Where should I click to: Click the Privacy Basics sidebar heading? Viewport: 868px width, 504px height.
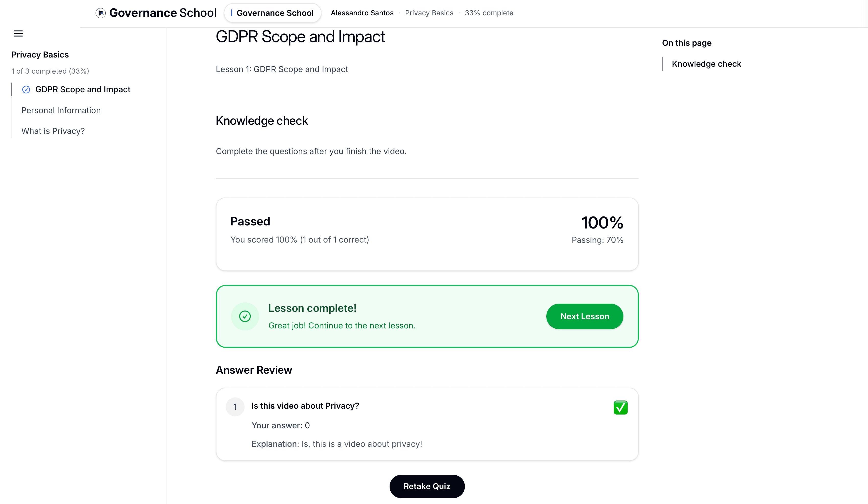[x=40, y=54]
